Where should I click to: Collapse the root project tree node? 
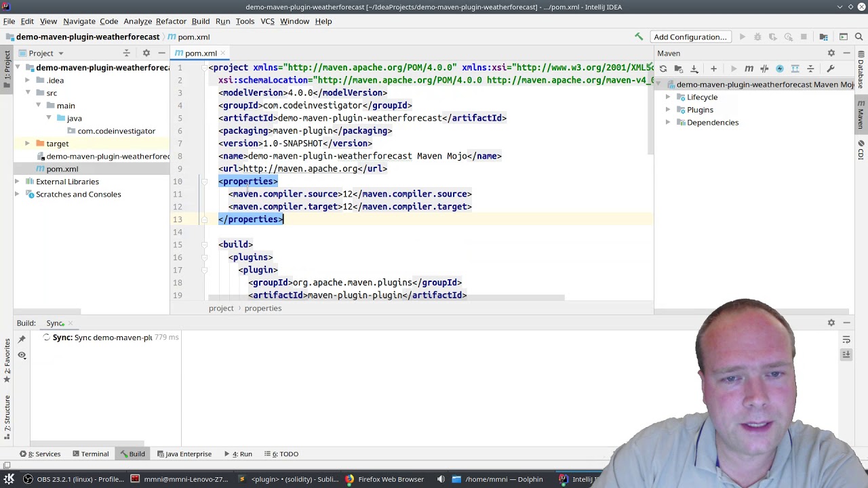click(19, 68)
